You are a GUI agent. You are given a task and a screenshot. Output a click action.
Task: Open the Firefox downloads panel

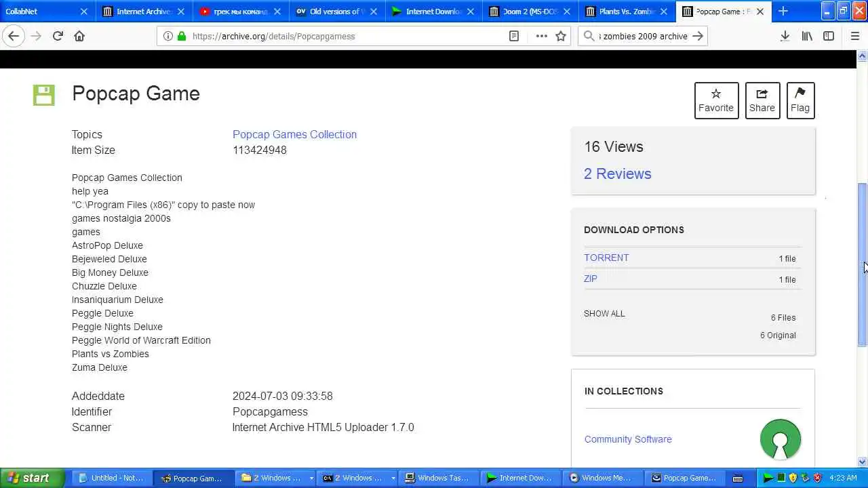785,36
